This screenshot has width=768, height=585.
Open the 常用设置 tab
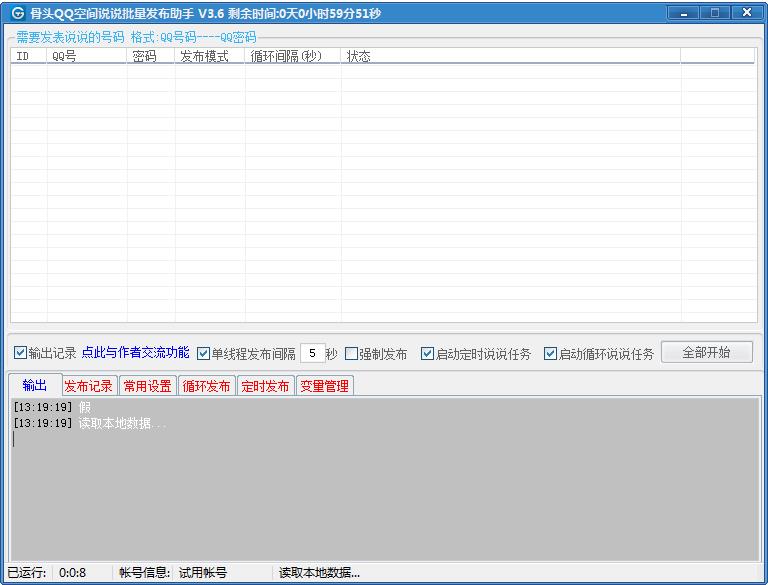tap(147, 386)
